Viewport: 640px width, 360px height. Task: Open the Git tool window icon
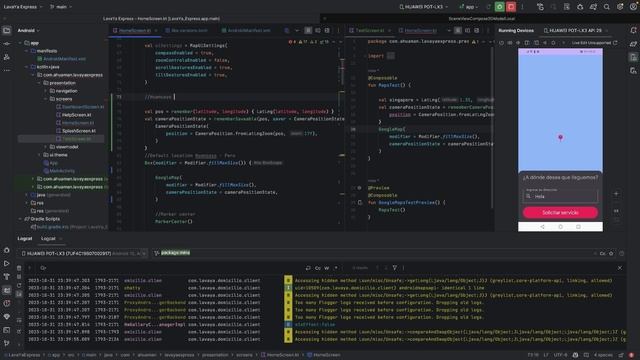(7, 343)
